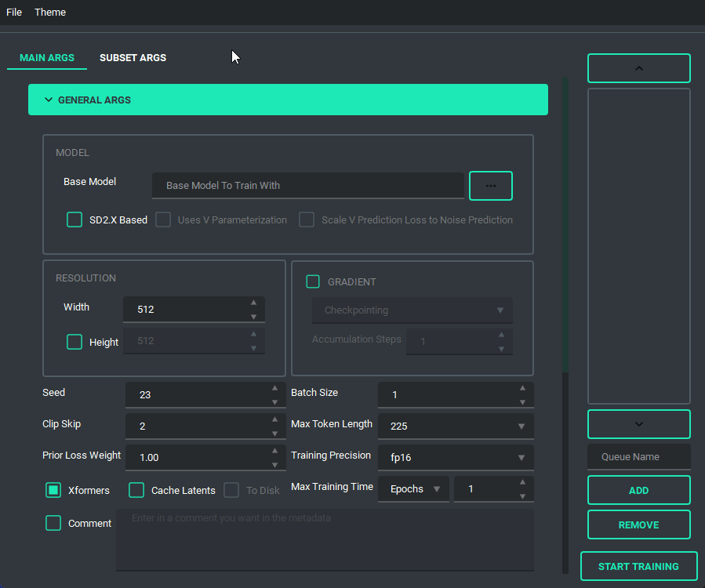
Task: Decrease Batch Size with the down arrow
Action: [522, 402]
